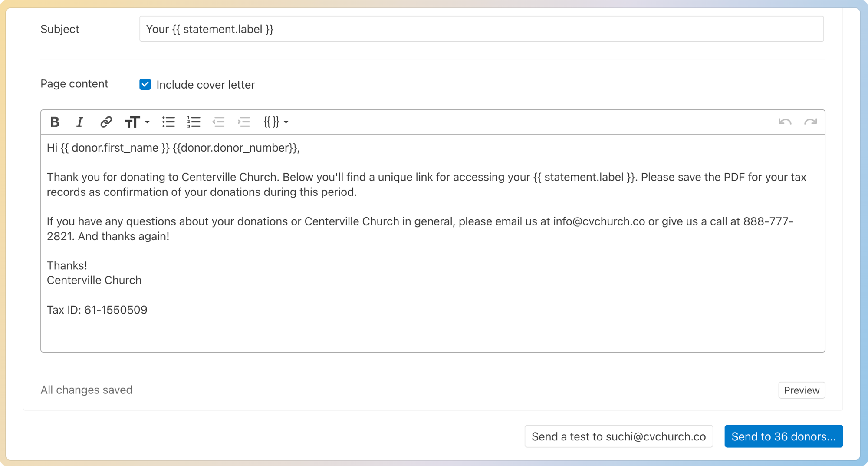Image resolution: width=868 pixels, height=466 pixels.
Task: Create a bulleted list in the editor
Action: tap(168, 122)
